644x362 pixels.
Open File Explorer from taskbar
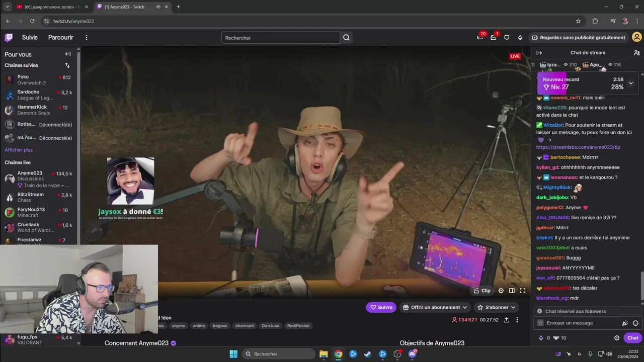(324, 354)
